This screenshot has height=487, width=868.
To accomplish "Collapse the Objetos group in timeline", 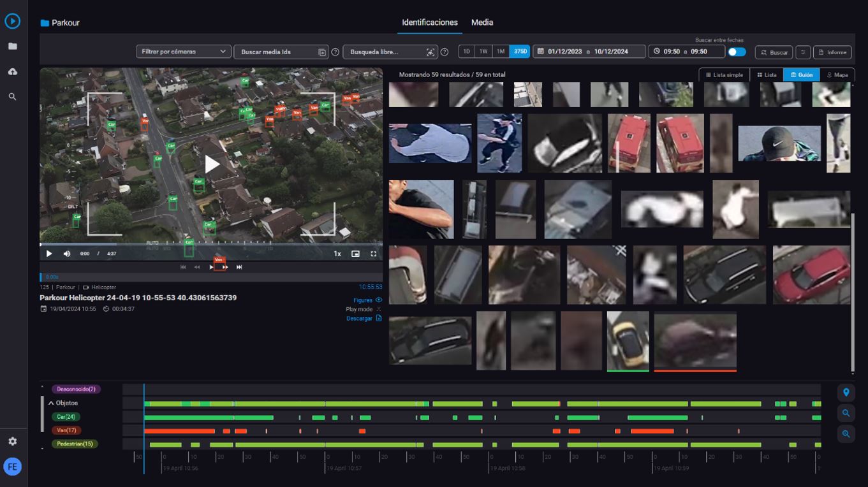I will [x=52, y=403].
